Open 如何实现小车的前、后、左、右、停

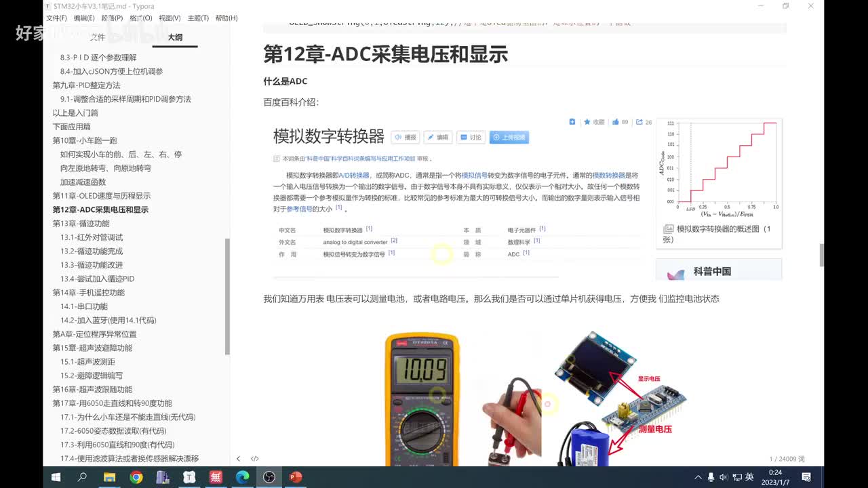121,155
